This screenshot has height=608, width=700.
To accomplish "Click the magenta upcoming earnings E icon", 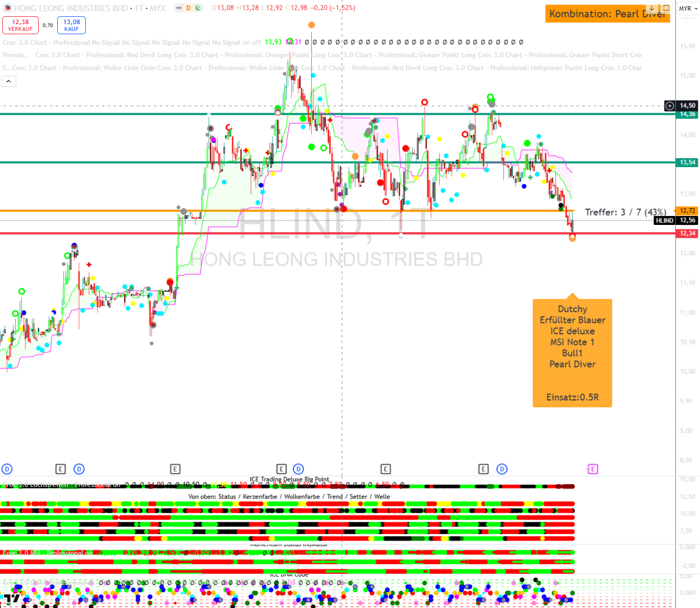I will [592, 469].
